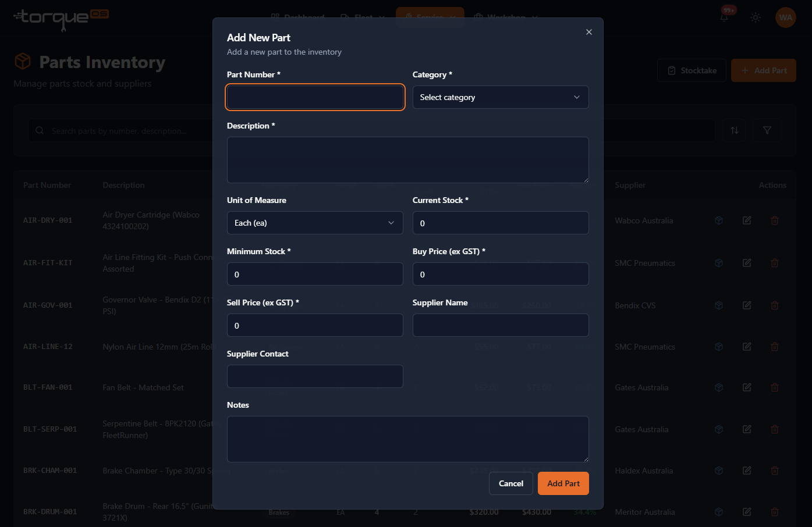Delete the AIR-LINE-12 part

[x=775, y=347]
